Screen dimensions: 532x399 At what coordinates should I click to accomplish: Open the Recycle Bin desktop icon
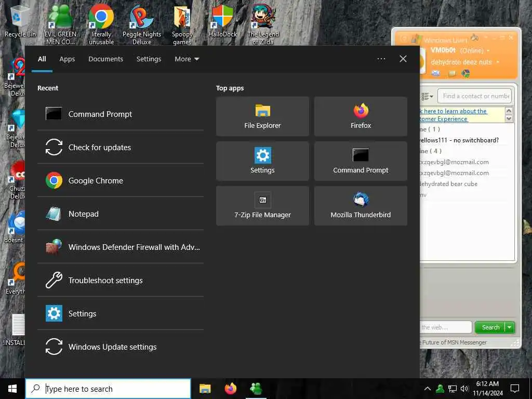click(20, 21)
